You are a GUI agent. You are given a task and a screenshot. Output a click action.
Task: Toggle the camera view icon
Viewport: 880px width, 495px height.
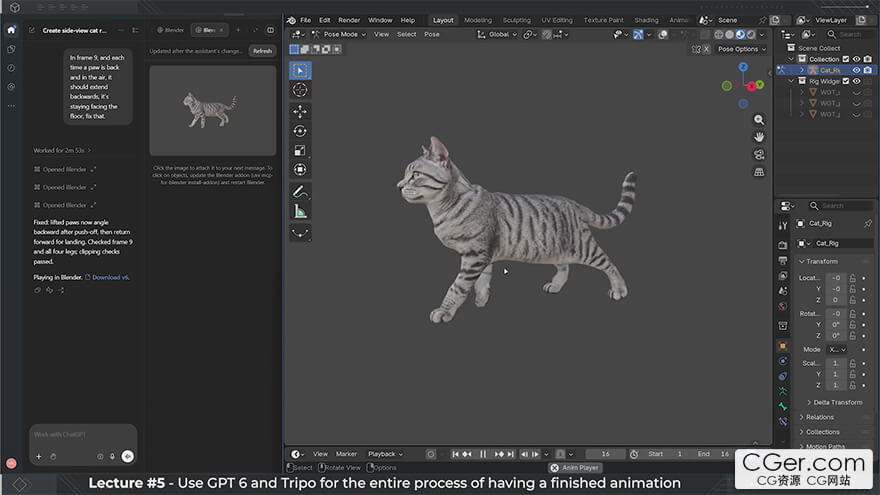(759, 154)
